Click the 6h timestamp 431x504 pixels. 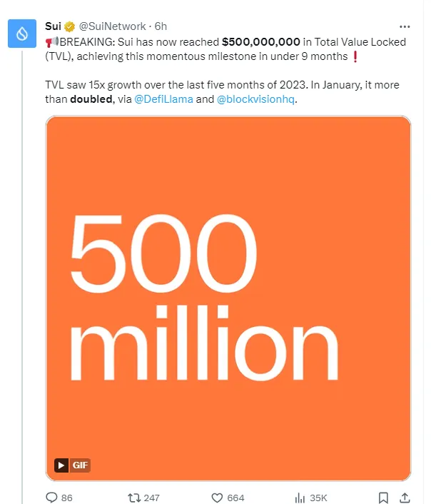pos(160,26)
